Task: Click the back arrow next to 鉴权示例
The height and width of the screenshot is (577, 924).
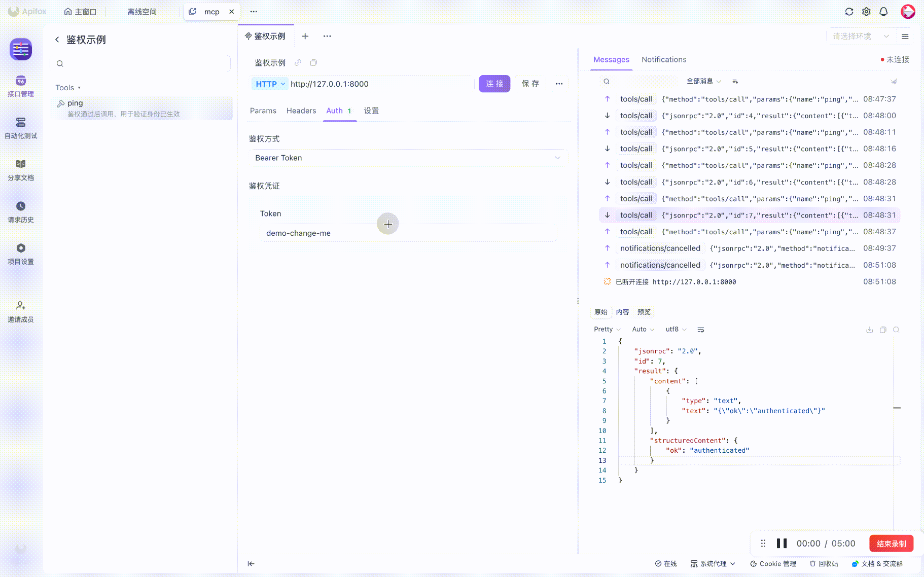Action: pos(57,40)
